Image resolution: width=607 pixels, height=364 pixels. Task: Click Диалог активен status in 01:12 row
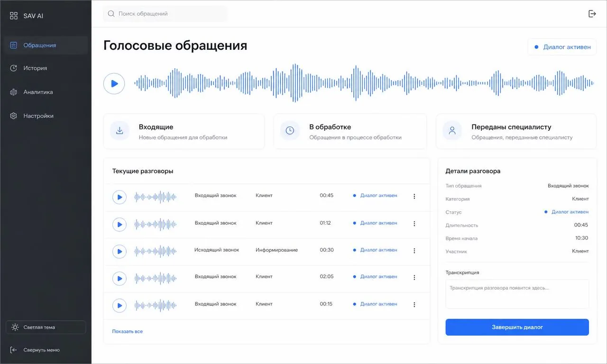[375, 223]
